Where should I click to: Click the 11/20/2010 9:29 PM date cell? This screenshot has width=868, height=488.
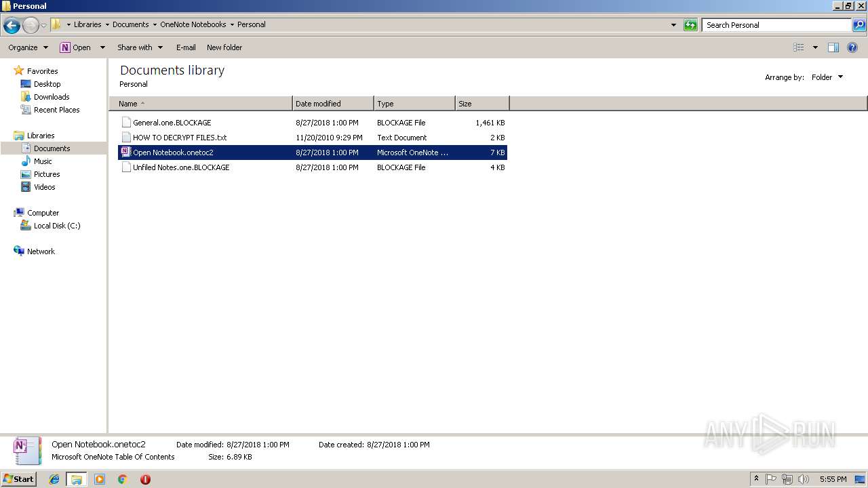(329, 138)
